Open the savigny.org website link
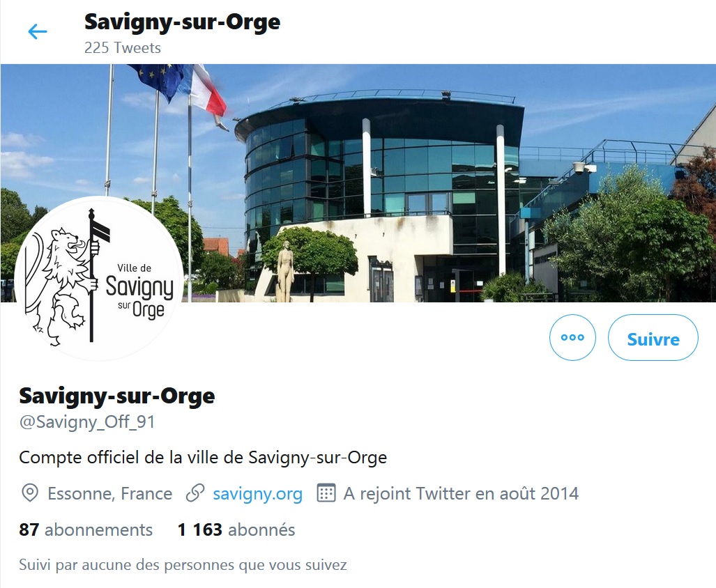The height and width of the screenshot is (588, 716). click(257, 493)
